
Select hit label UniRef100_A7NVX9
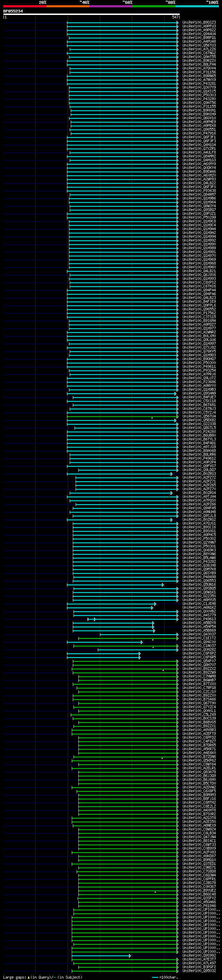(199, 80)
